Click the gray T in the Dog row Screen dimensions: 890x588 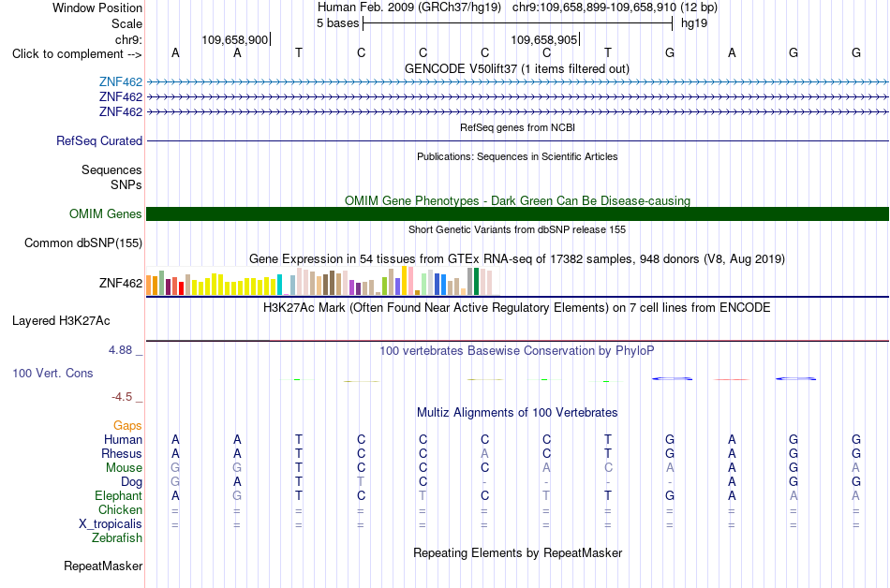[x=361, y=482]
